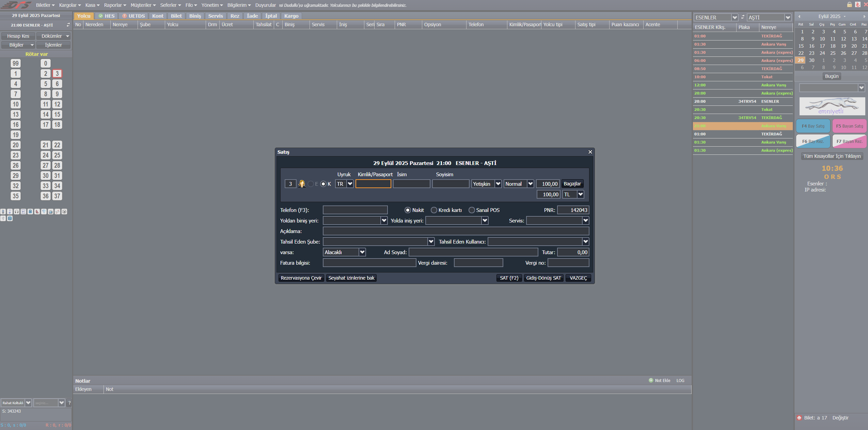
Task: Switch to the Kargo tab
Action: [x=291, y=16]
